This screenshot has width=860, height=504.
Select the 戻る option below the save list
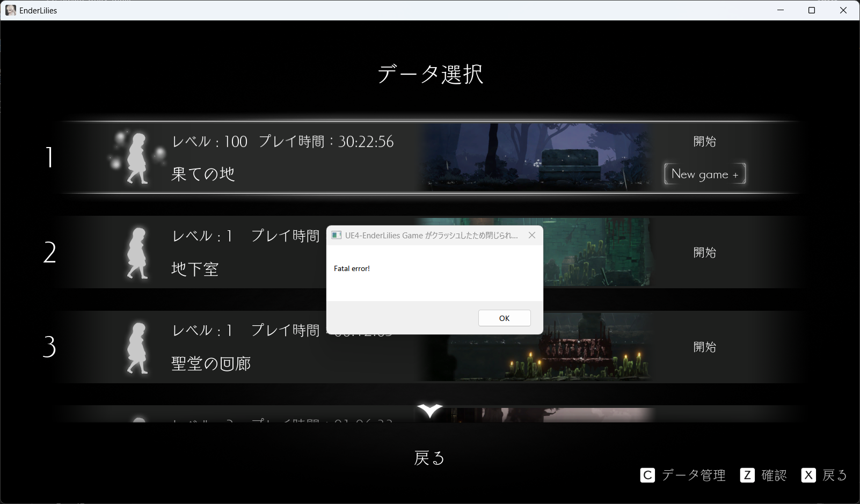coord(429,458)
